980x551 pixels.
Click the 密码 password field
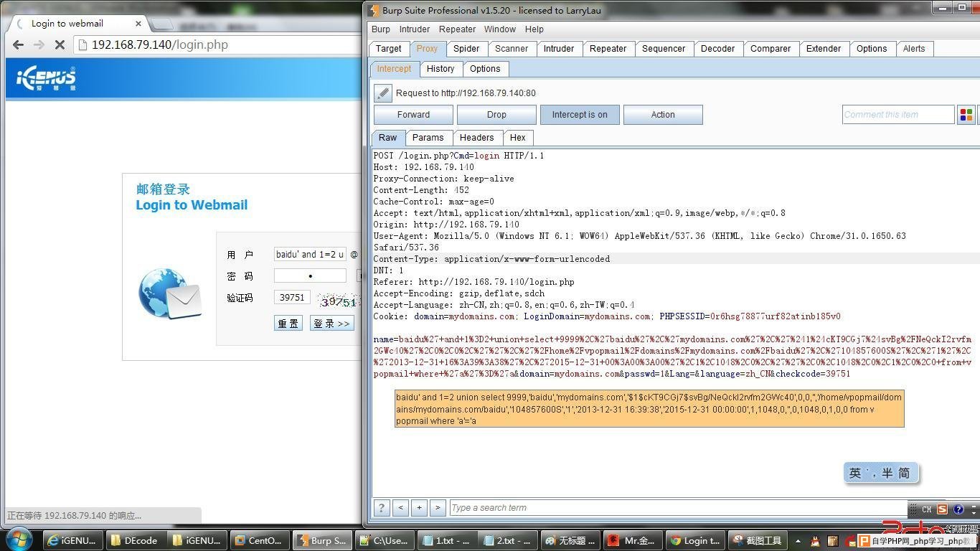310,275
